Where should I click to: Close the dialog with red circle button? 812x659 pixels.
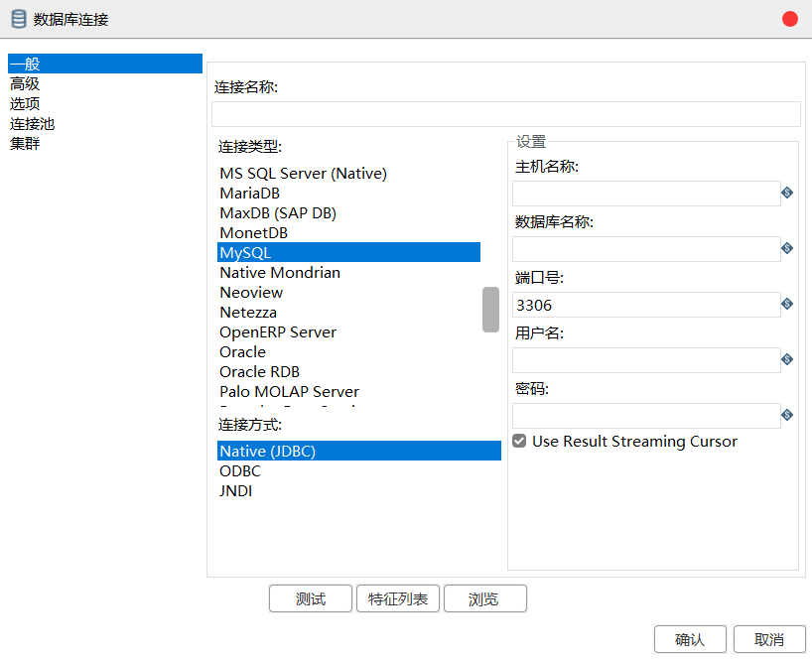click(x=790, y=19)
